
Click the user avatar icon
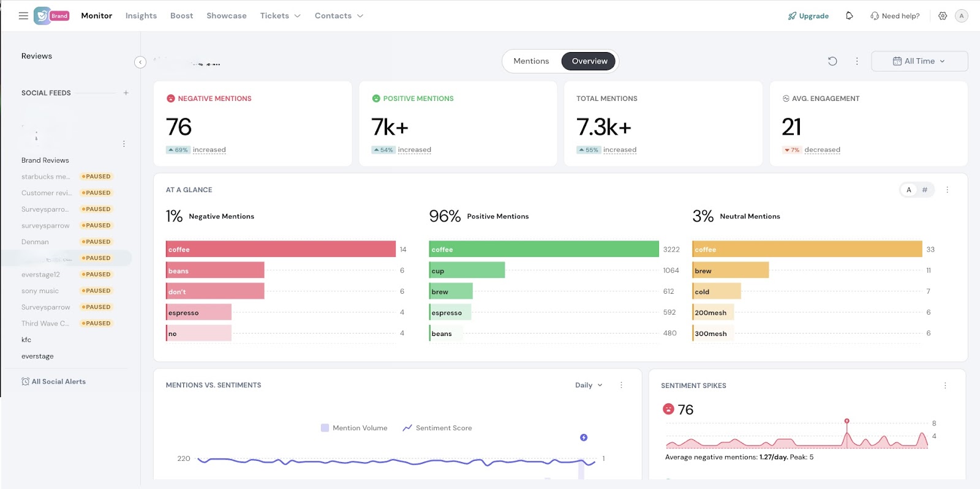point(962,16)
